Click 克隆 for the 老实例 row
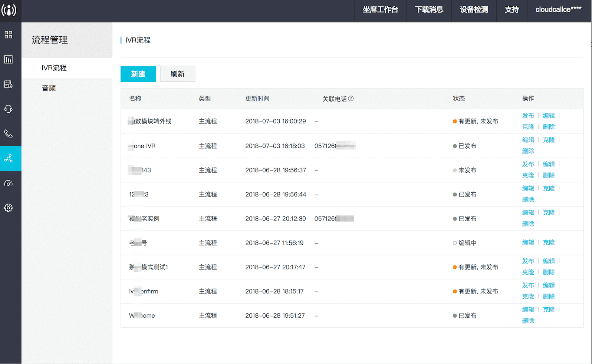The image size is (592, 364). click(549, 212)
